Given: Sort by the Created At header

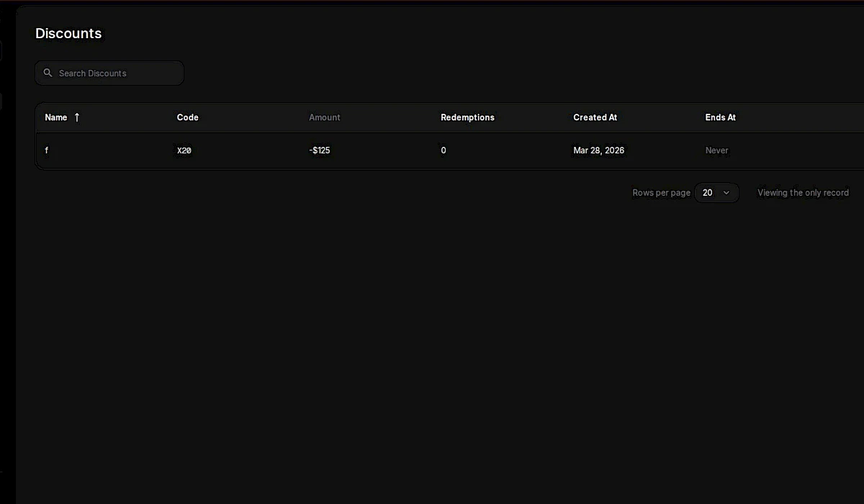Looking at the screenshot, I should [x=595, y=117].
